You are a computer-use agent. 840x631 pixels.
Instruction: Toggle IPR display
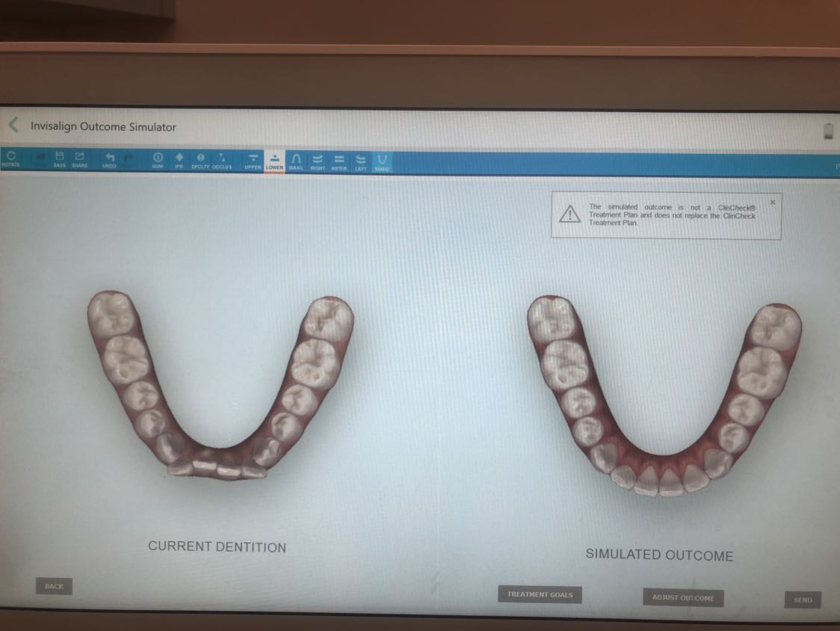(x=179, y=160)
